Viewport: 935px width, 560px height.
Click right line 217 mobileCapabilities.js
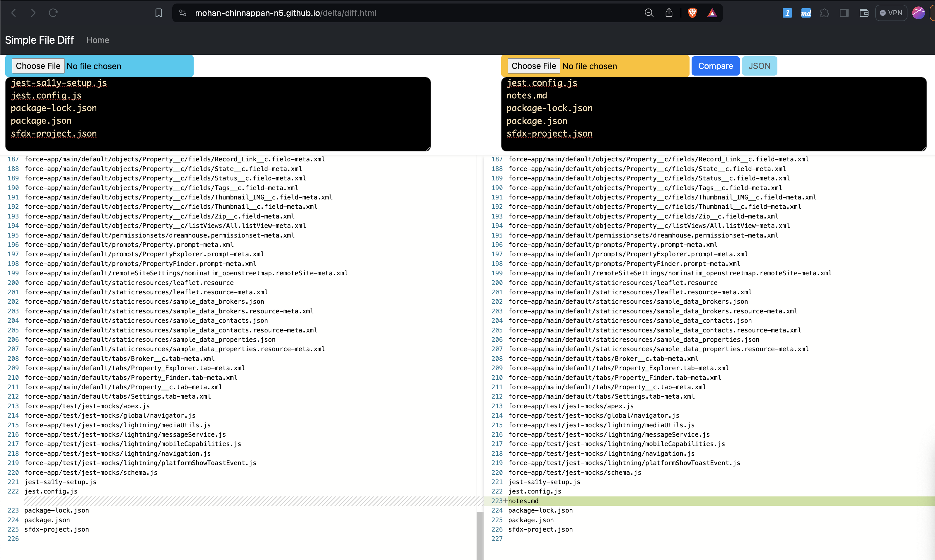click(617, 444)
